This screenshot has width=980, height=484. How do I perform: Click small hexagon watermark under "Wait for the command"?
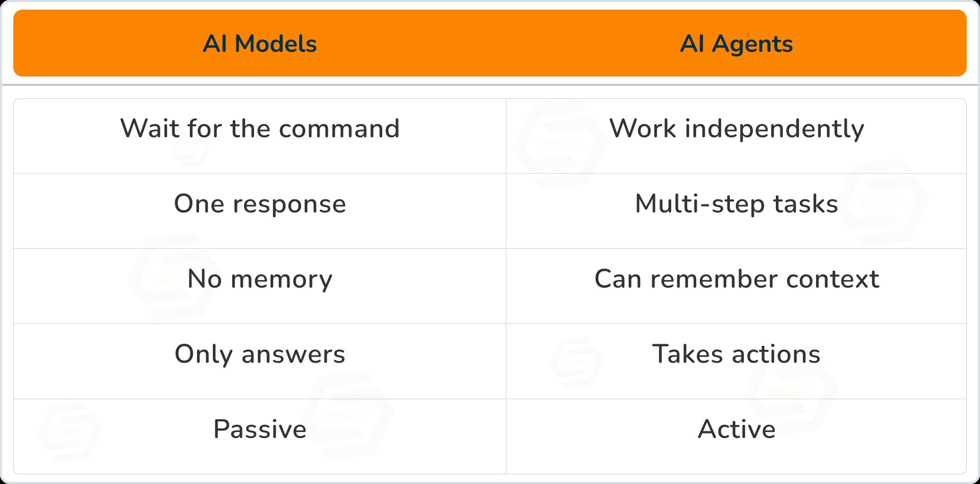tap(190, 150)
